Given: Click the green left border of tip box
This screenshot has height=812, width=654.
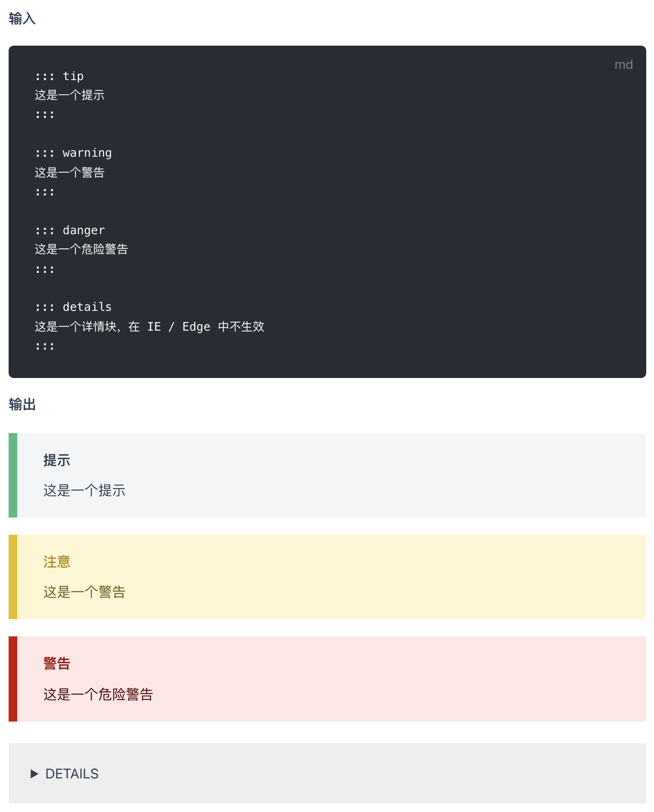Looking at the screenshot, I should coord(13,475).
